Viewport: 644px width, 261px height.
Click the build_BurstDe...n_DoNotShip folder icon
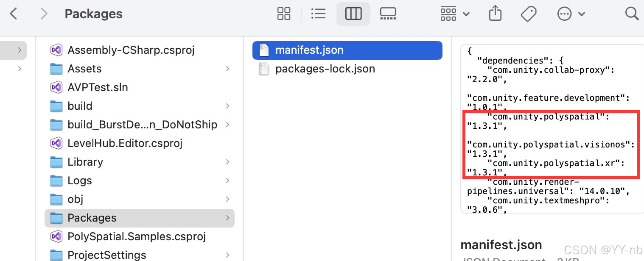point(56,125)
